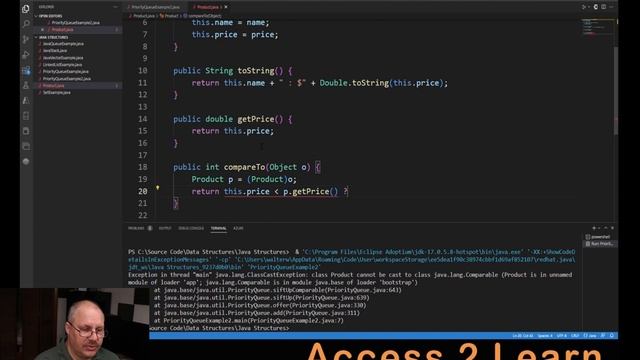Open the Testing flask icon view
The image size is (640, 360).
point(26,85)
